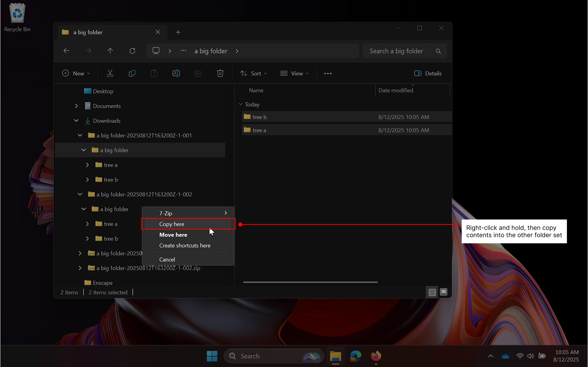Toggle the Details pane on
Viewport: 588px width, 367px height.
click(x=428, y=73)
